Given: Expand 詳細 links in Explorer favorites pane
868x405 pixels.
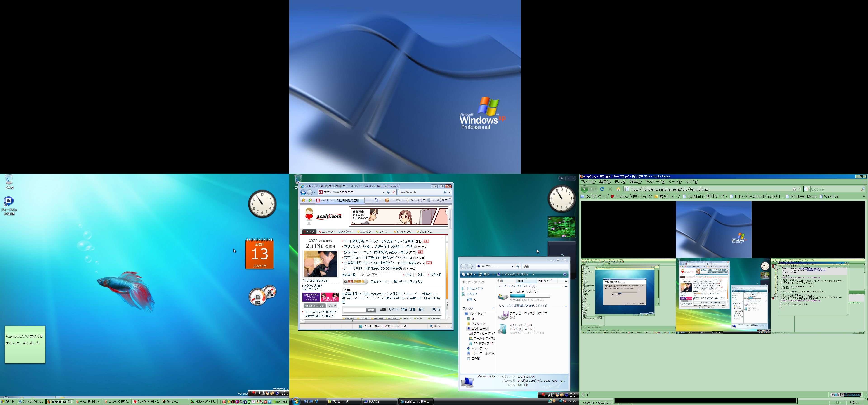Looking at the screenshot, I should point(471,299).
